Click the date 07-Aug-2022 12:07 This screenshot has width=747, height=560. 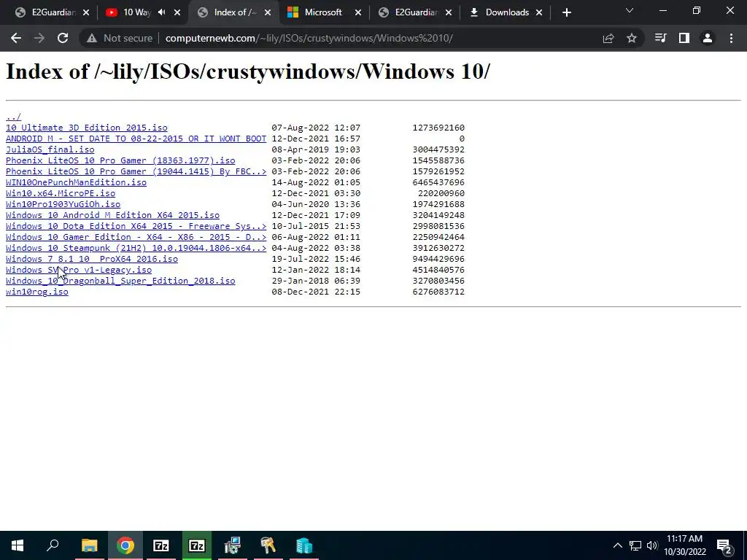tap(316, 128)
